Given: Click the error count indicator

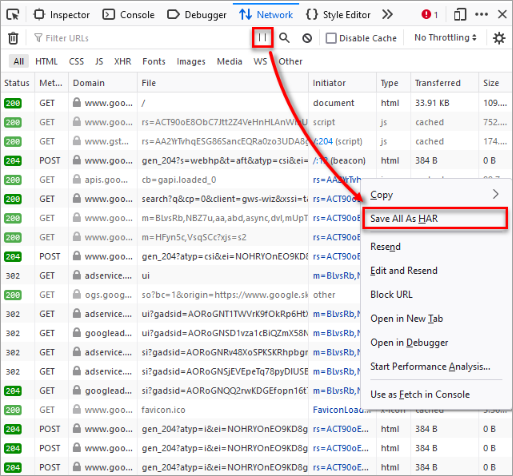Looking at the screenshot, I should (430, 15).
